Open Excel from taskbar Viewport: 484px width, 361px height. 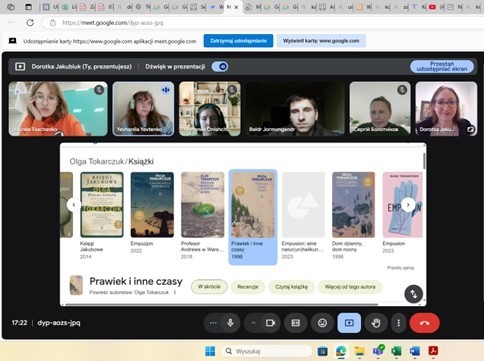[396, 351]
